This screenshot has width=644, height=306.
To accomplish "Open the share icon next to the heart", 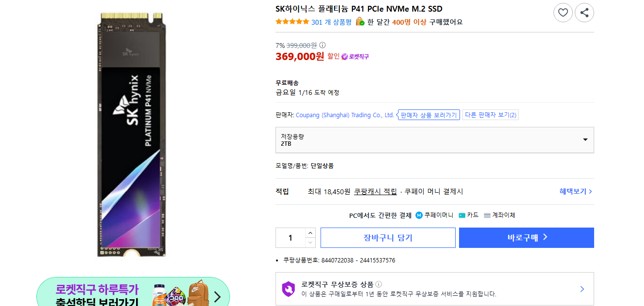I will pos(584,13).
